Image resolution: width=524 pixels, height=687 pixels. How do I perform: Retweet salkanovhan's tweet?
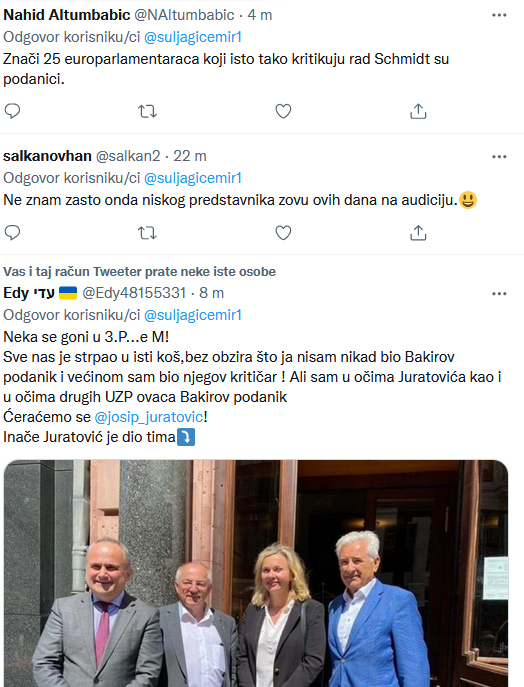(x=147, y=233)
